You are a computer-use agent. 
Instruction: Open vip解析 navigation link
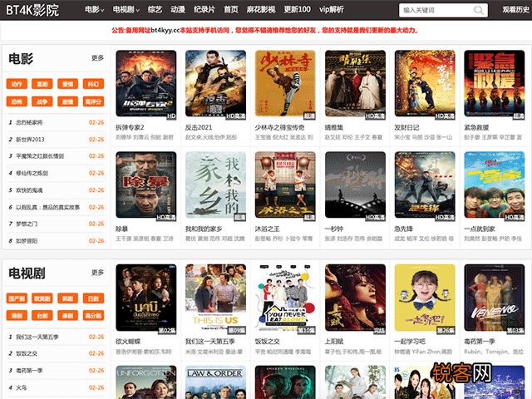(332, 9)
